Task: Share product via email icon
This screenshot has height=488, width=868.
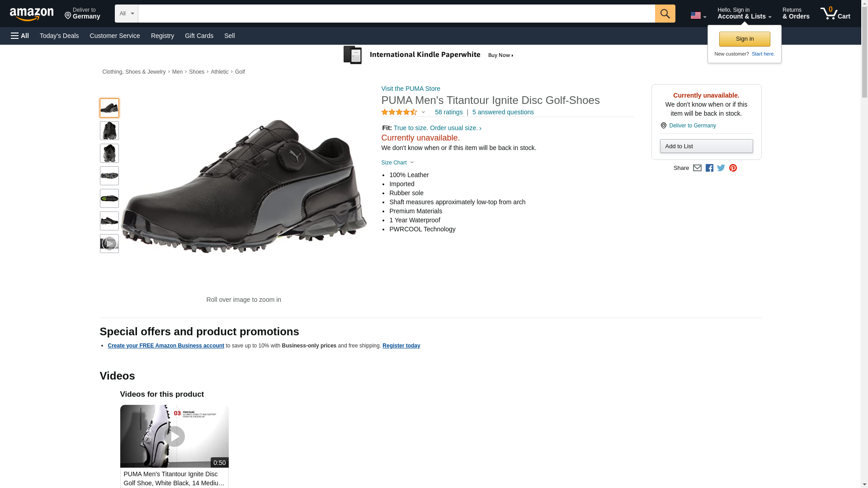Action: [x=697, y=168]
